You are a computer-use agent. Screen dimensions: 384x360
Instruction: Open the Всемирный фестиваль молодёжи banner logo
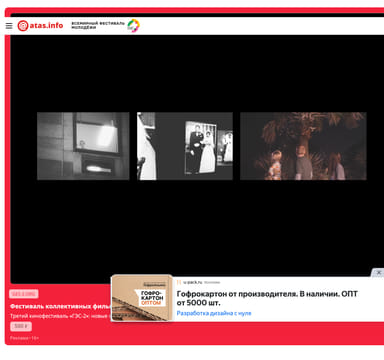click(x=105, y=26)
